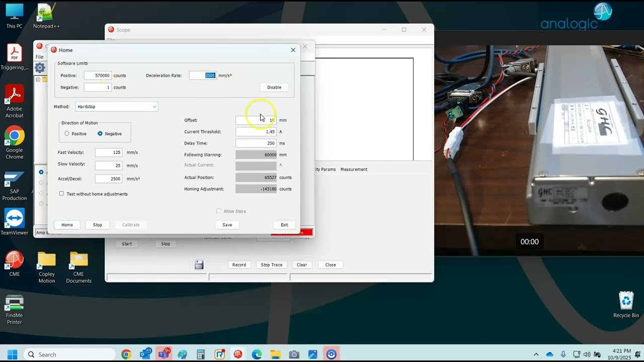Open File Explorer from the taskbar
Screen dimensions: 644x362
[275, 354]
